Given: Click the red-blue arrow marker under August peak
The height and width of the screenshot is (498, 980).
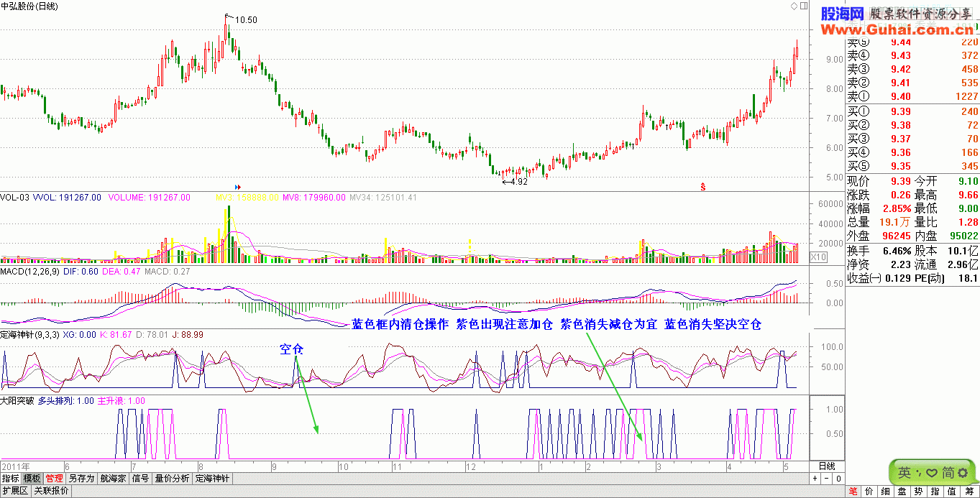Looking at the screenshot, I should tap(238, 187).
